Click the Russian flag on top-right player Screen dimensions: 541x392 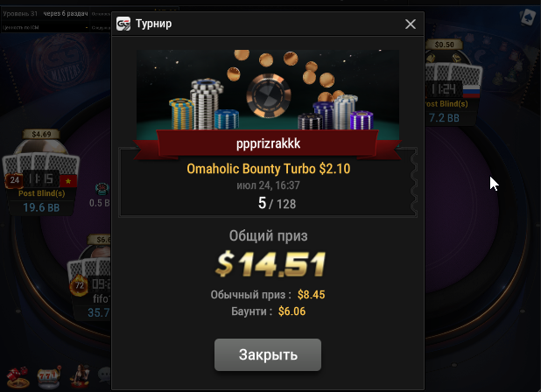[471, 91]
